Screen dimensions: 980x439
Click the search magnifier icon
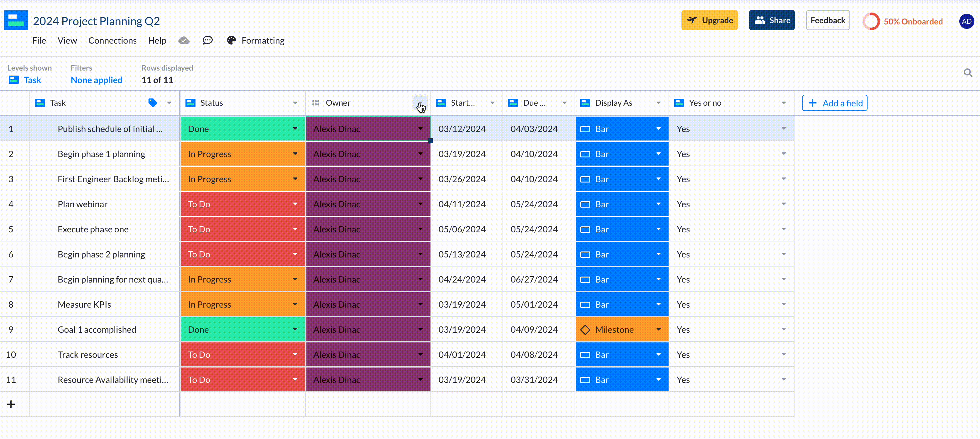pyautogui.click(x=968, y=73)
